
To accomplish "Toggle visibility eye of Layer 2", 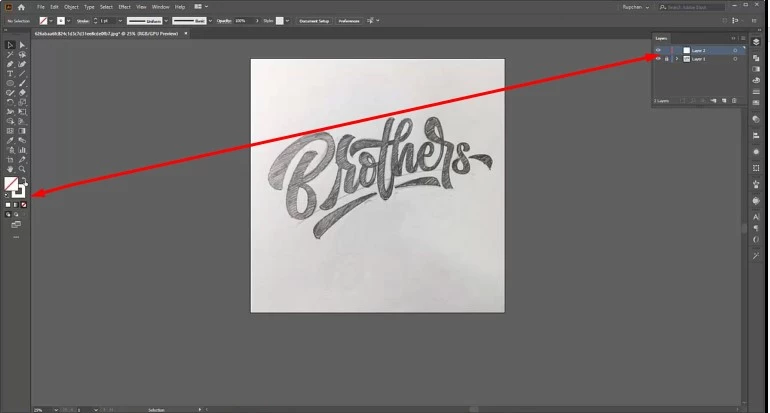I will pos(658,51).
